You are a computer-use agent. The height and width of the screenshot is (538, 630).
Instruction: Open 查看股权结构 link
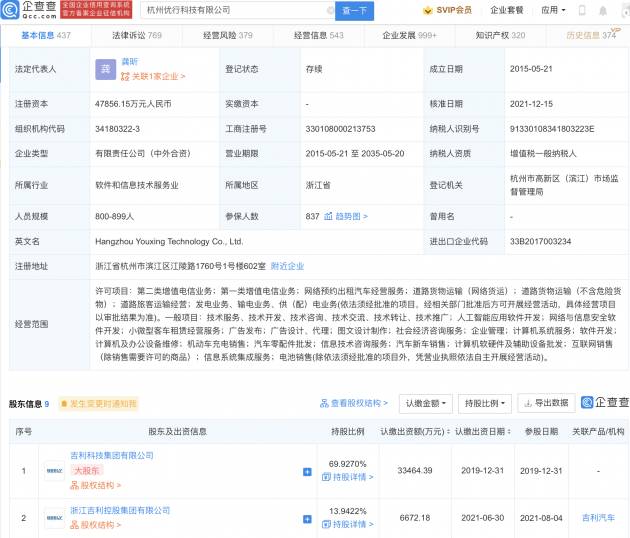coord(354,403)
